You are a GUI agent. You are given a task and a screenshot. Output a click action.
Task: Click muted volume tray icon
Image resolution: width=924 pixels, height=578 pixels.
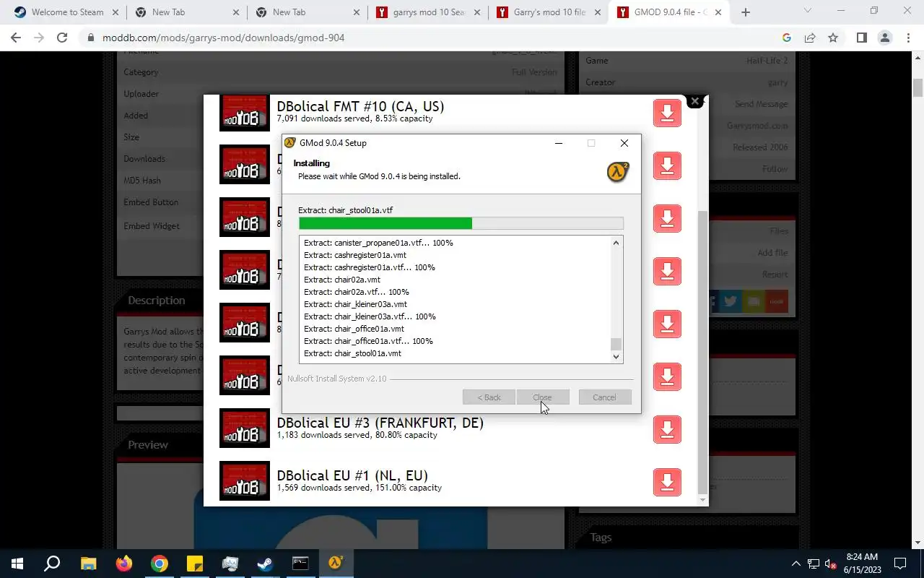tap(831, 564)
